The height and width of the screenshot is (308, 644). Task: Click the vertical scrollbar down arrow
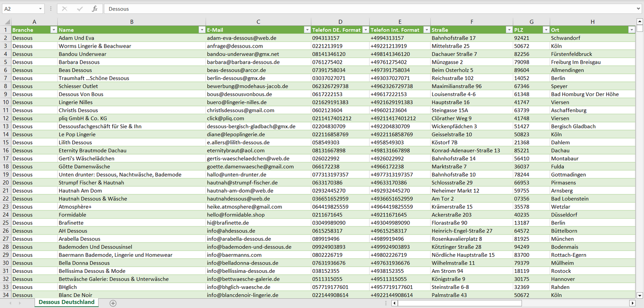tap(640, 295)
